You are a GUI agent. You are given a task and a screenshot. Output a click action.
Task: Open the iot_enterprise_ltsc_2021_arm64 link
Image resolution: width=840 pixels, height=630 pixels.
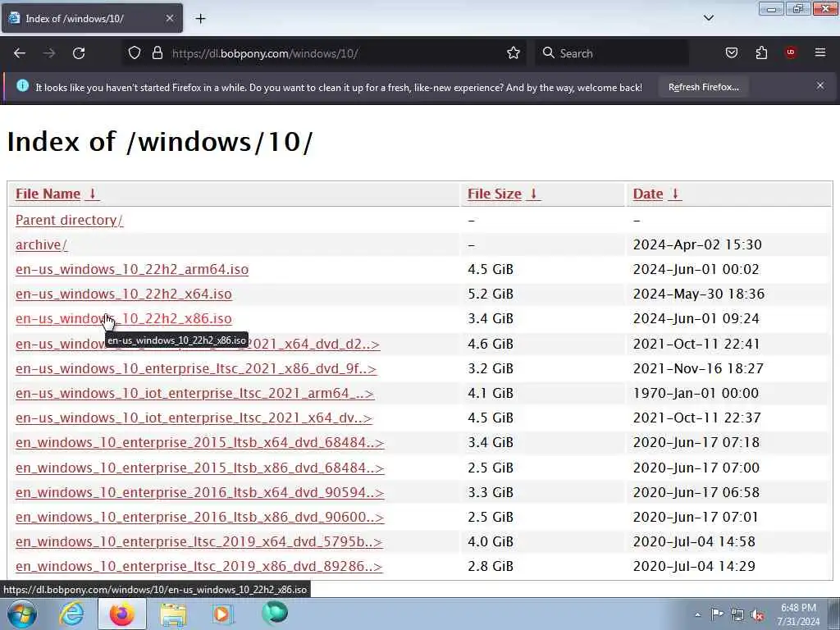[195, 394]
